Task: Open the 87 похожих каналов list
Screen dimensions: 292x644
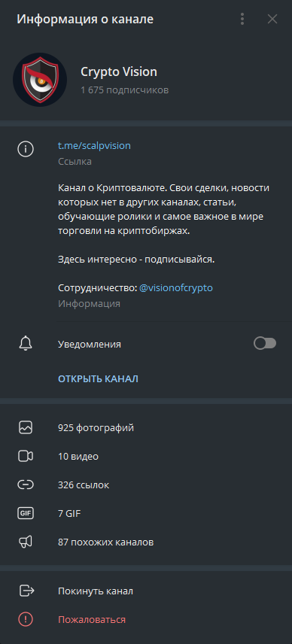Action: [146, 542]
